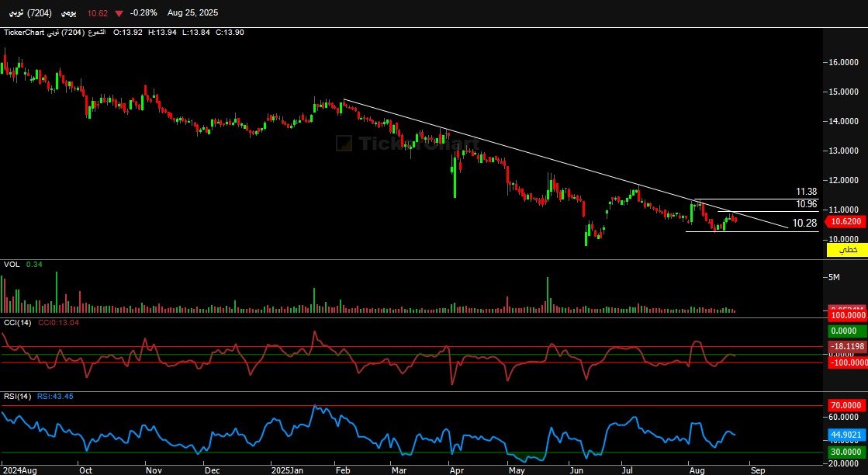Screen dimensions: 868x475
Task: Click the Sep time axis label
Action: (x=758, y=470)
